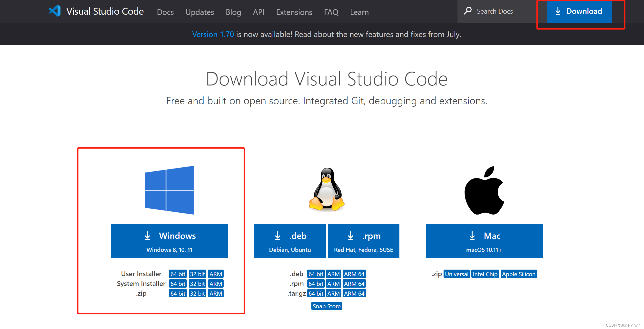This screenshot has height=329, width=644.
Task: Download Windows .zip ARM
Action: point(216,293)
